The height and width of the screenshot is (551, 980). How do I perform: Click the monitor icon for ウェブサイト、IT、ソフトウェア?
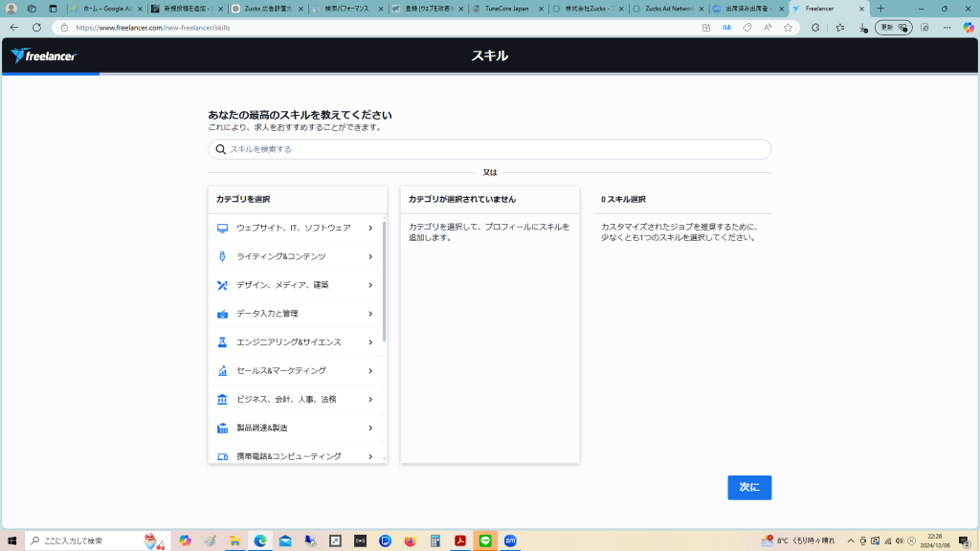[x=222, y=229]
